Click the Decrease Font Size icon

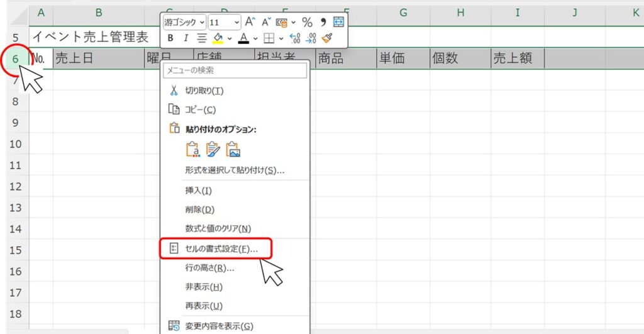pos(267,23)
